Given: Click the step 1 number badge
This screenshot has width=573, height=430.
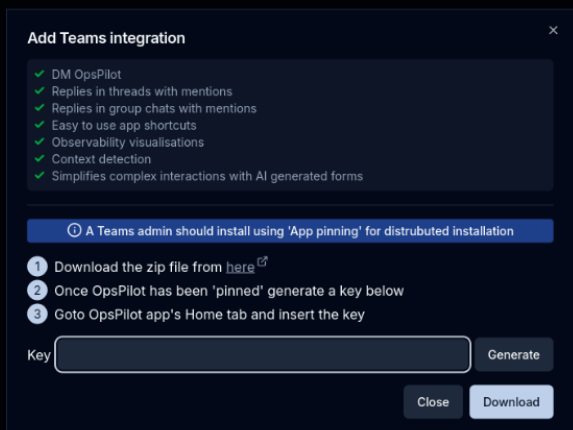Looking at the screenshot, I should click(x=37, y=267).
